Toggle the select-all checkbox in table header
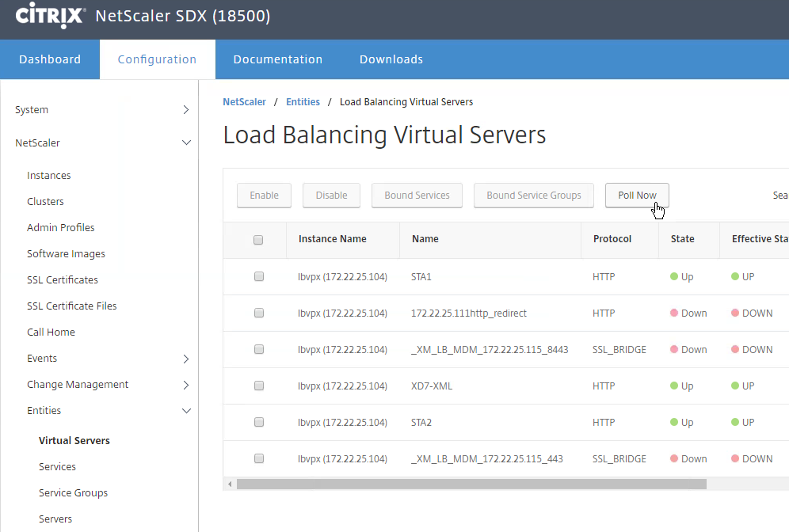The width and height of the screenshot is (789, 532). [258, 240]
